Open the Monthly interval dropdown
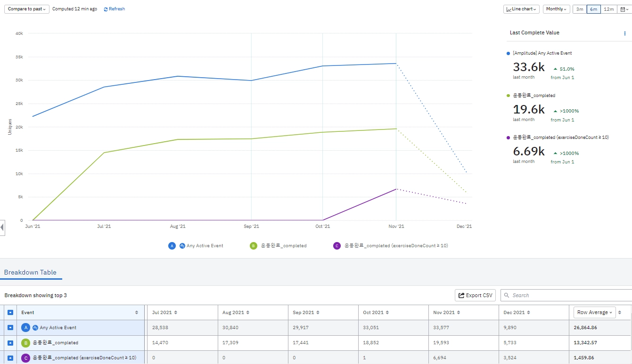 point(557,9)
